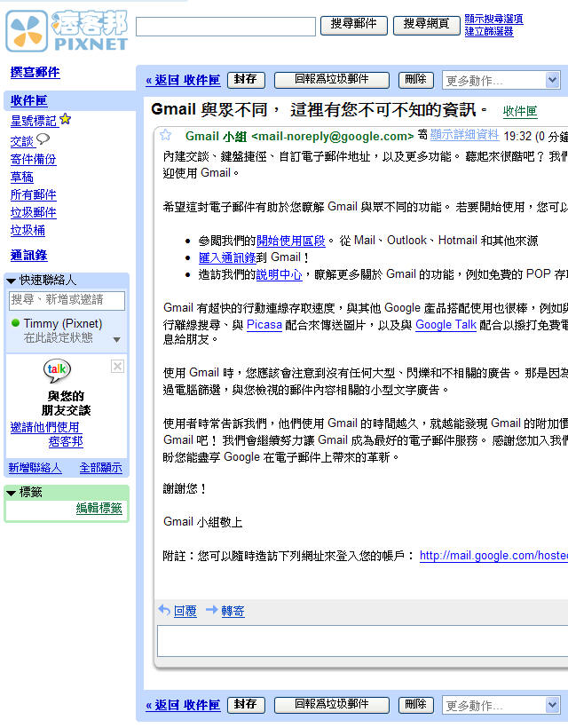Click the reply arrow icon
568x728 pixels.
point(164,610)
